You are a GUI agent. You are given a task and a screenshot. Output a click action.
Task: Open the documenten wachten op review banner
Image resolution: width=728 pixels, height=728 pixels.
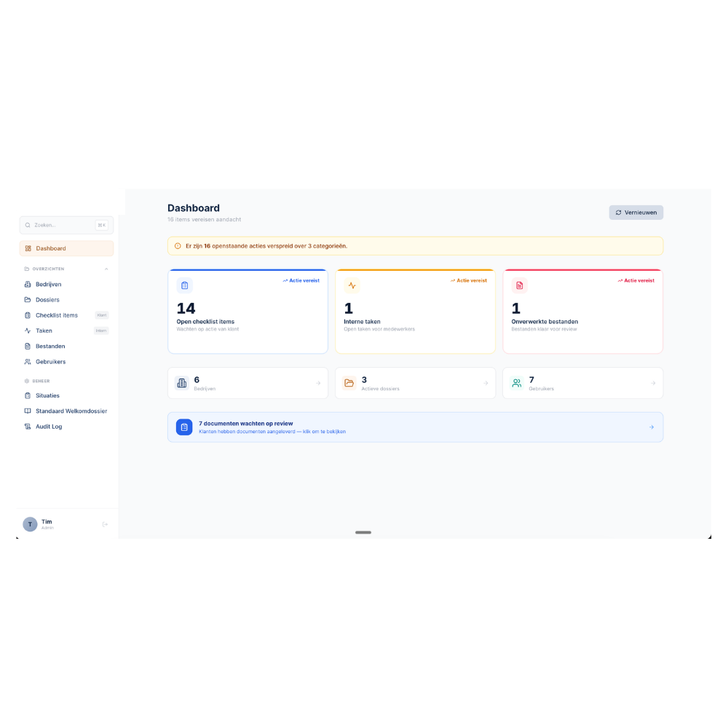(x=415, y=427)
